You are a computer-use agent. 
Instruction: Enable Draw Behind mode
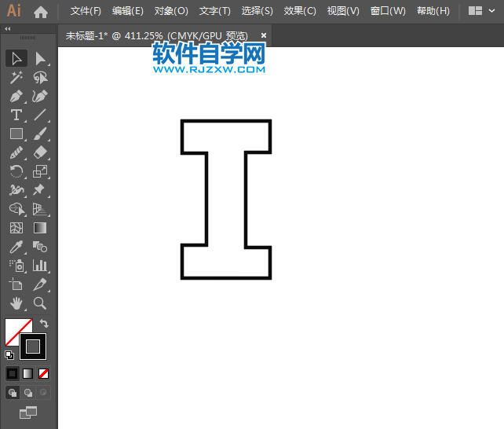[28, 393]
